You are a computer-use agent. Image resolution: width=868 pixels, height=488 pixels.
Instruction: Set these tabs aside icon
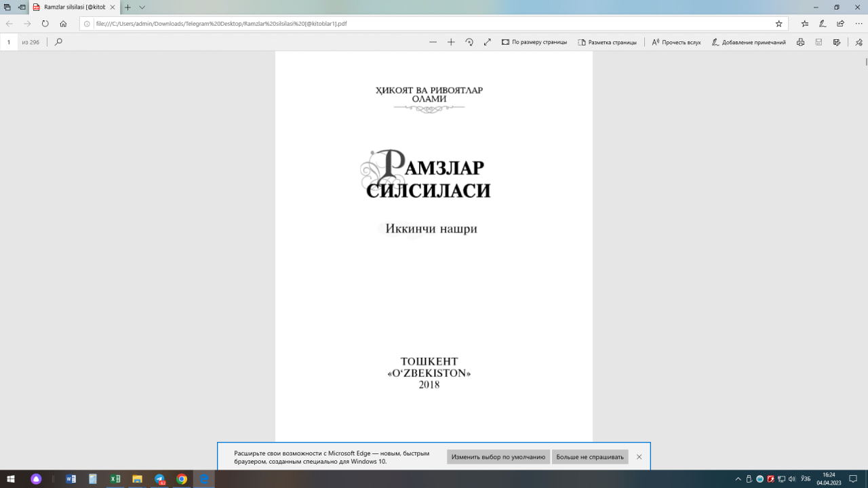[22, 7]
